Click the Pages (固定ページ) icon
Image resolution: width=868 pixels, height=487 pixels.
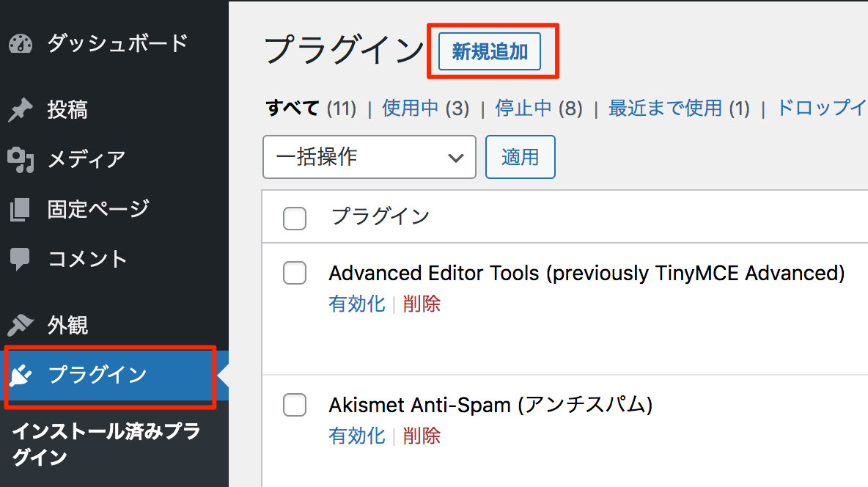tap(21, 210)
